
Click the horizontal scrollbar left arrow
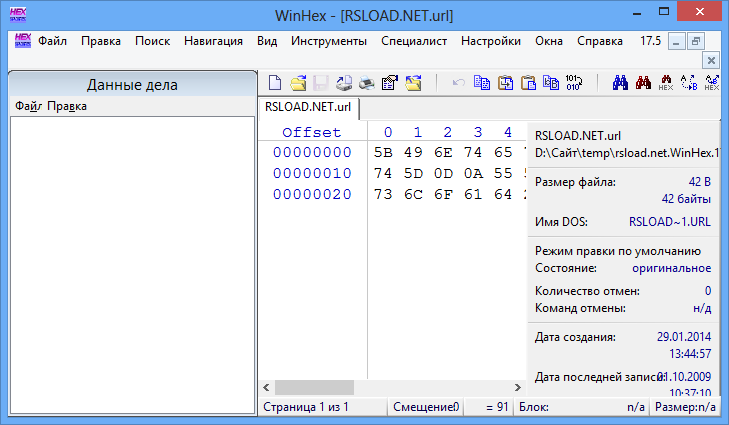(x=266, y=387)
